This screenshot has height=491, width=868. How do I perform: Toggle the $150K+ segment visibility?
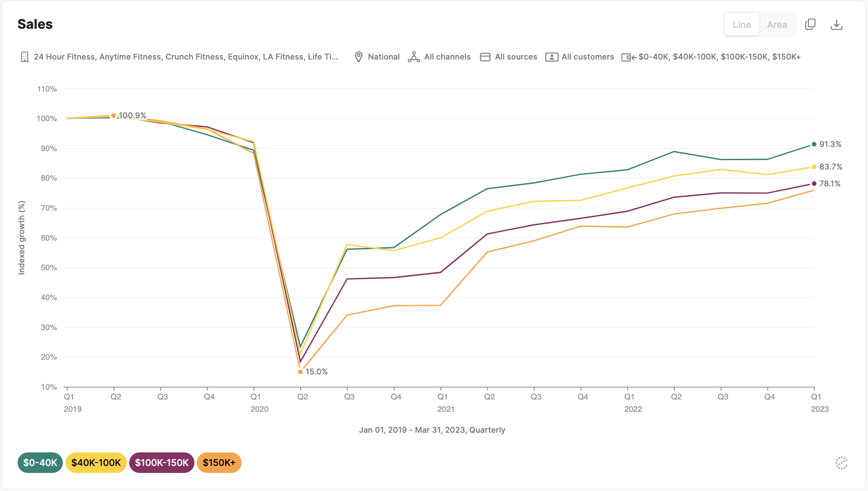point(219,462)
